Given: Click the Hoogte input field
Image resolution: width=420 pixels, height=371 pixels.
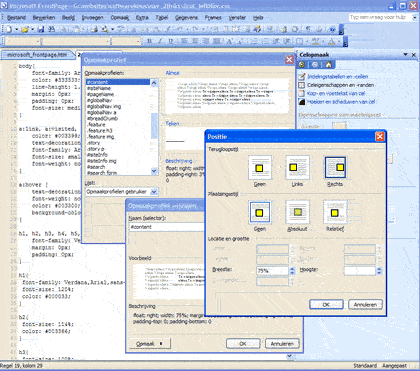Looking at the screenshot, I should click(360, 271).
